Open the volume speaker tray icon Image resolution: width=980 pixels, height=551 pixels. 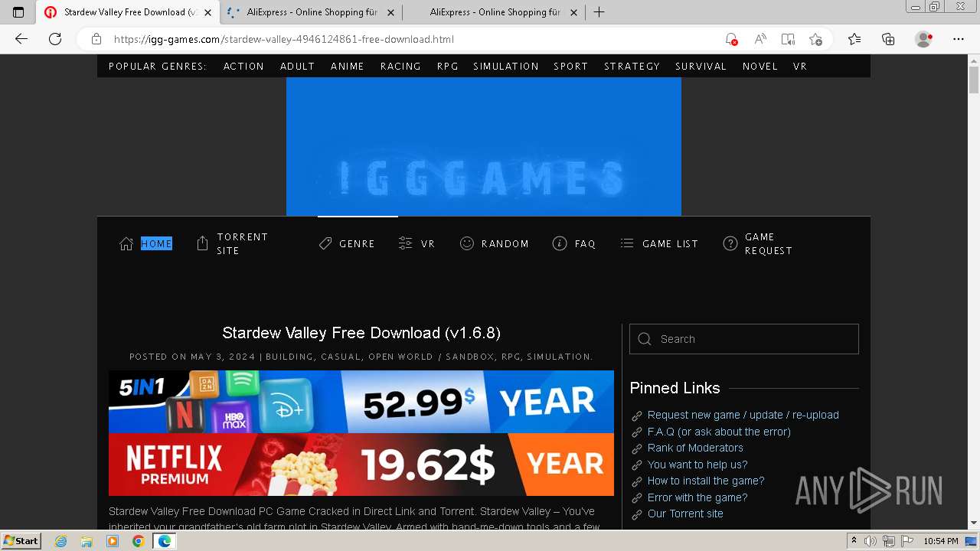[871, 541]
